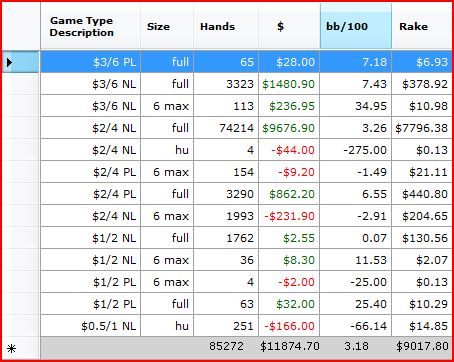This screenshot has width=454, height=362.
Task: Select the 34.95 bb/100 cell
Action: pyautogui.click(x=356, y=106)
